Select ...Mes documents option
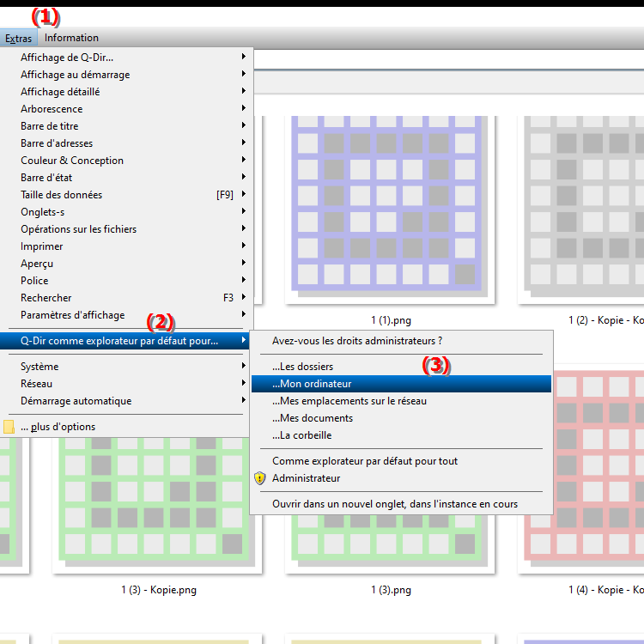The height and width of the screenshot is (644, 644). pyautogui.click(x=401, y=418)
